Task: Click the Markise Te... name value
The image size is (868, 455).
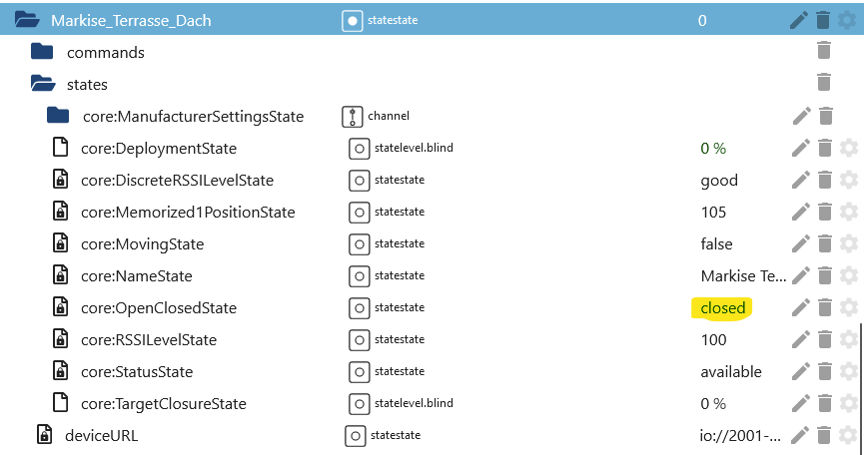Action: [x=744, y=275]
